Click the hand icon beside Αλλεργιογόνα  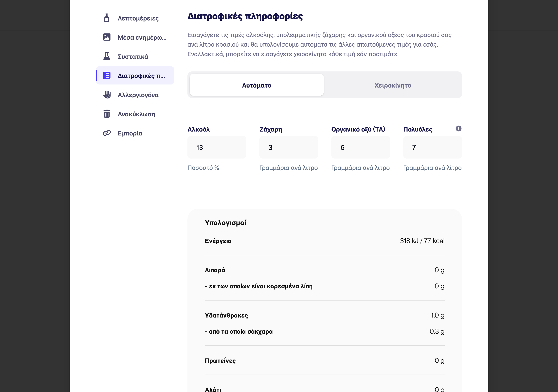coord(107,95)
